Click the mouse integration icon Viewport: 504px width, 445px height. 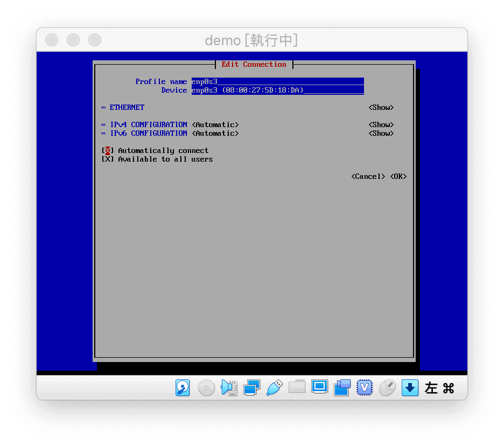tap(387, 387)
